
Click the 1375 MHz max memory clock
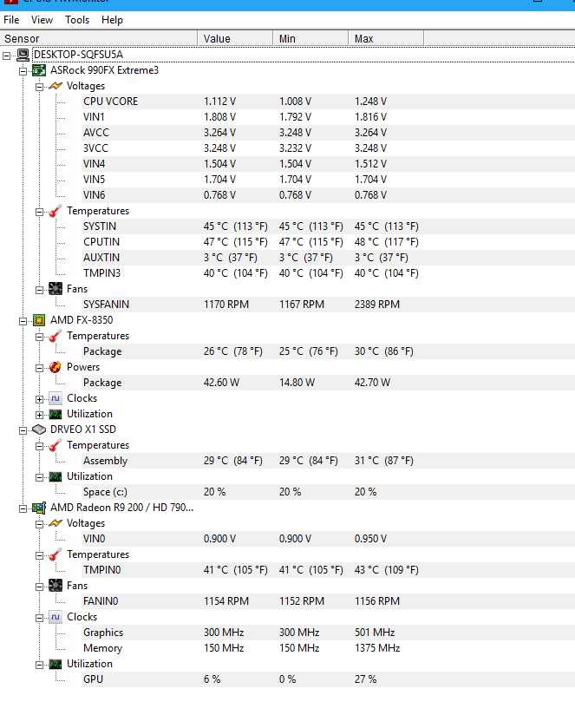pos(377,648)
